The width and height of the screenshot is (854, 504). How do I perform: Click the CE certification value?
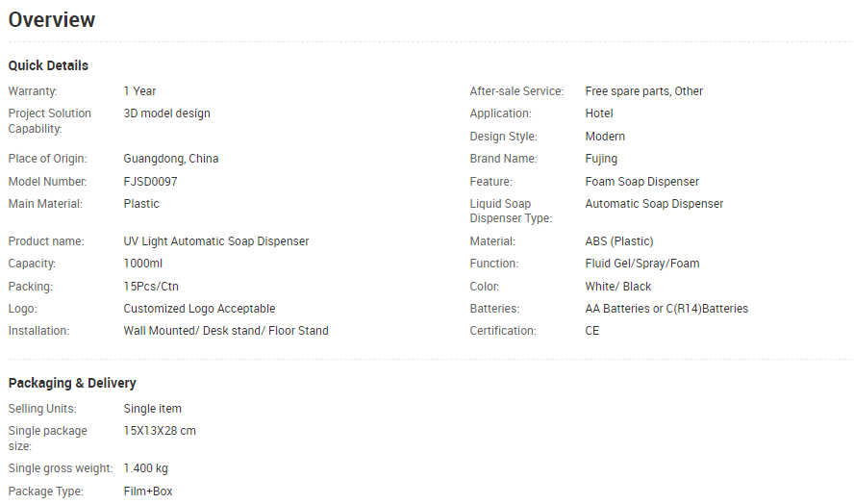click(x=592, y=331)
